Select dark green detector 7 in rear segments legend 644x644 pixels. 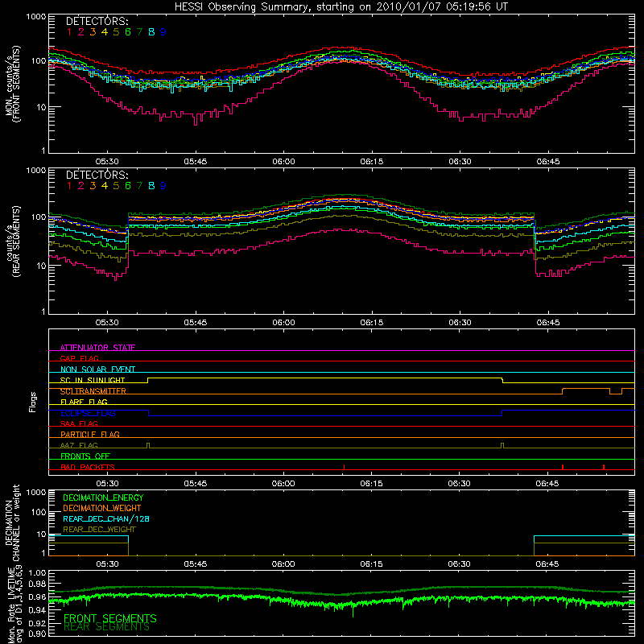139,186
